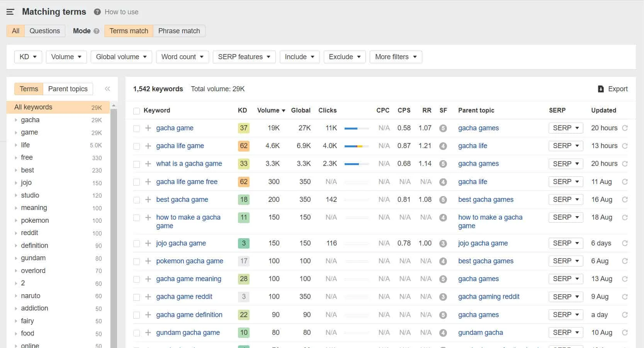Click the Export download icon
This screenshot has width=644, height=348.
point(601,89)
